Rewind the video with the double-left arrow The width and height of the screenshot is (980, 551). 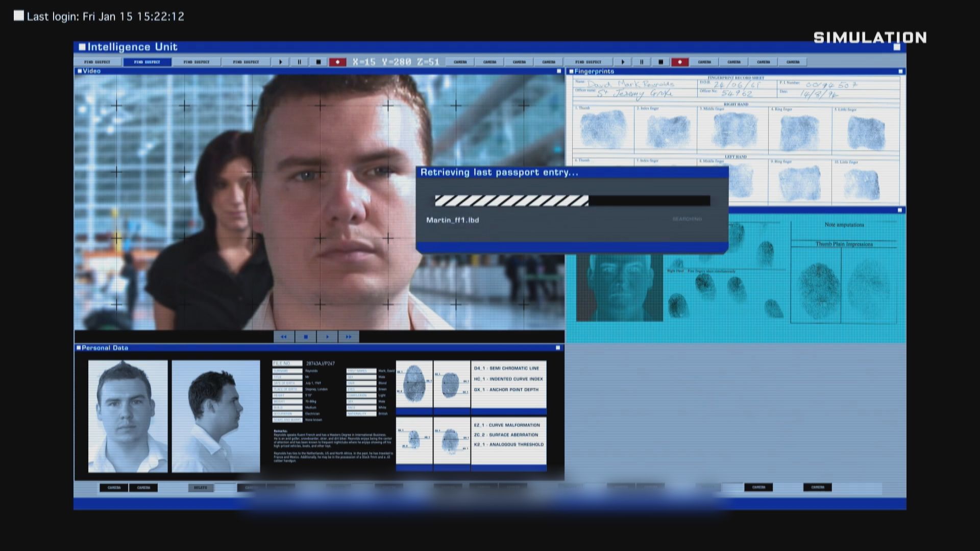[284, 337]
